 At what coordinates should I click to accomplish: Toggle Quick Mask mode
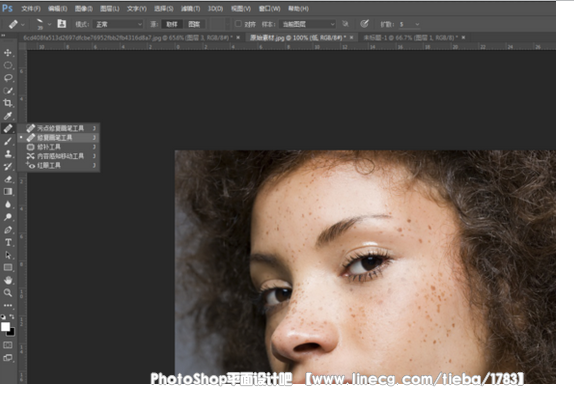click(8, 345)
